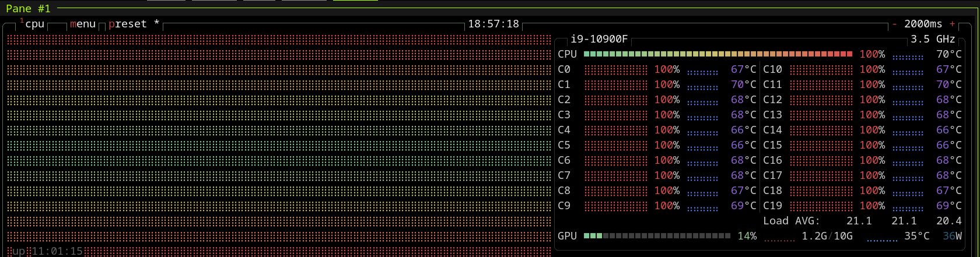Increase update interval with plus button
Image resolution: width=980 pixels, height=257 pixels.
click(953, 24)
